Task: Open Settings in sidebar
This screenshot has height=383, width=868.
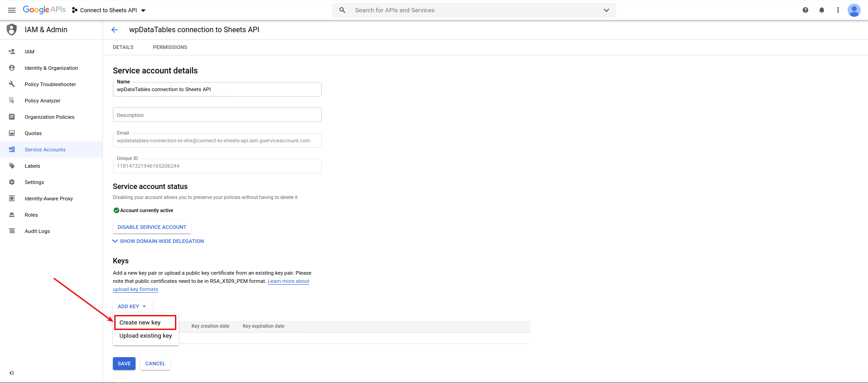Action: 51,182
